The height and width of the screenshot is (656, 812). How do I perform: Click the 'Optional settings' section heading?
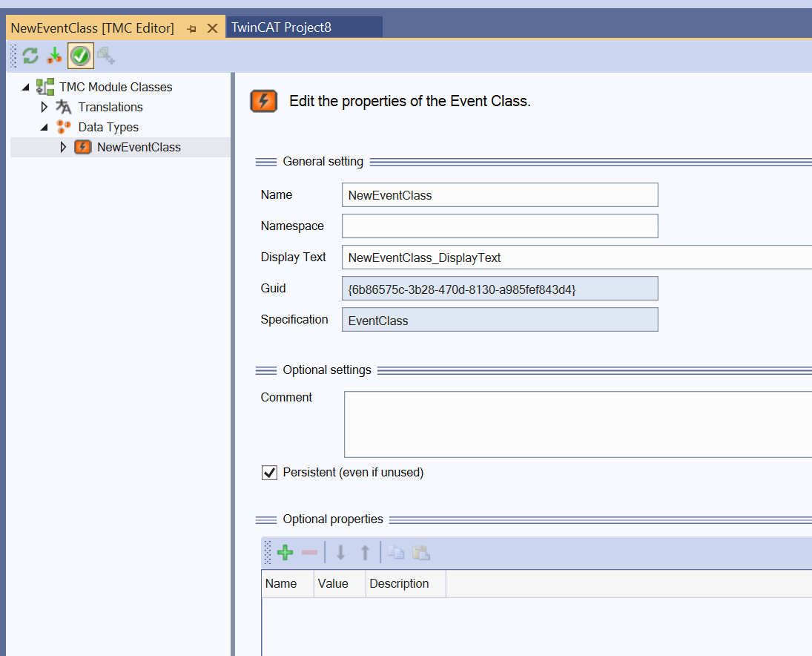pos(327,370)
